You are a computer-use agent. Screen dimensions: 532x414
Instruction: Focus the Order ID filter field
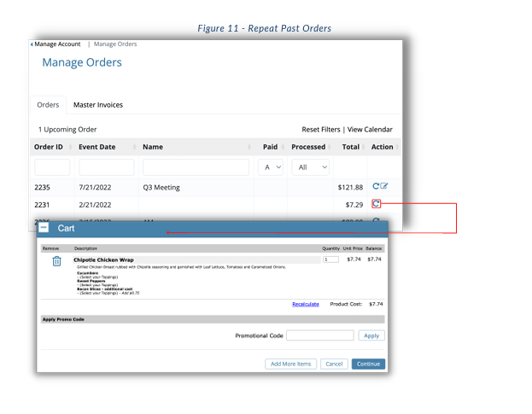pos(52,167)
